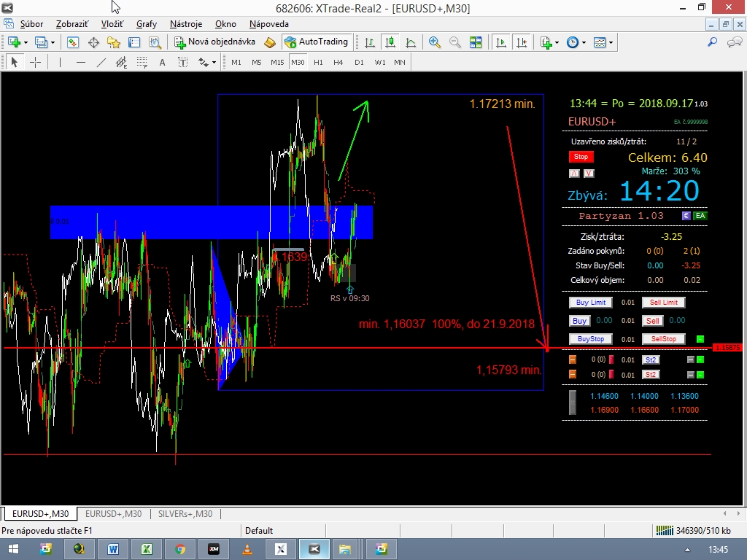Click the gray vertical bar beside price levels
The height and width of the screenshot is (560, 747).
click(573, 402)
